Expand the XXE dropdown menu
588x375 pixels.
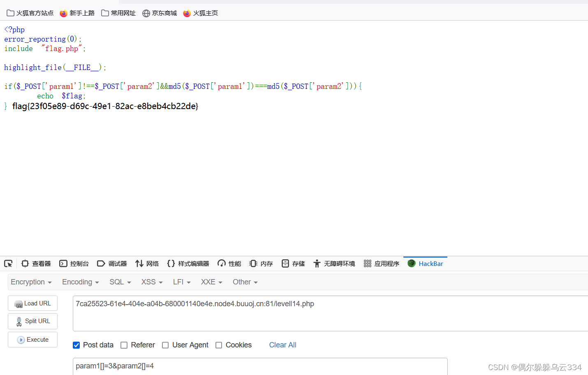pyautogui.click(x=212, y=282)
